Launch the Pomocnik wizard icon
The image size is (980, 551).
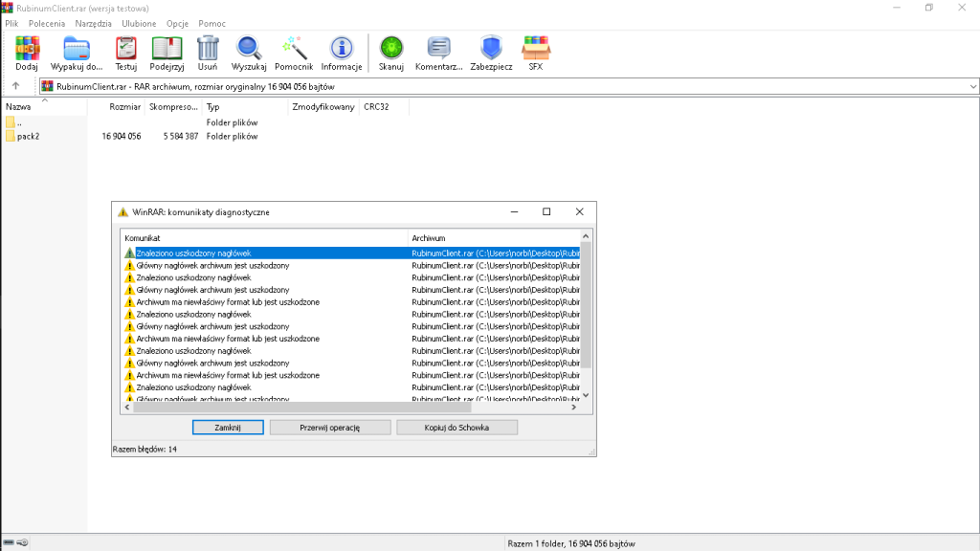tap(294, 54)
